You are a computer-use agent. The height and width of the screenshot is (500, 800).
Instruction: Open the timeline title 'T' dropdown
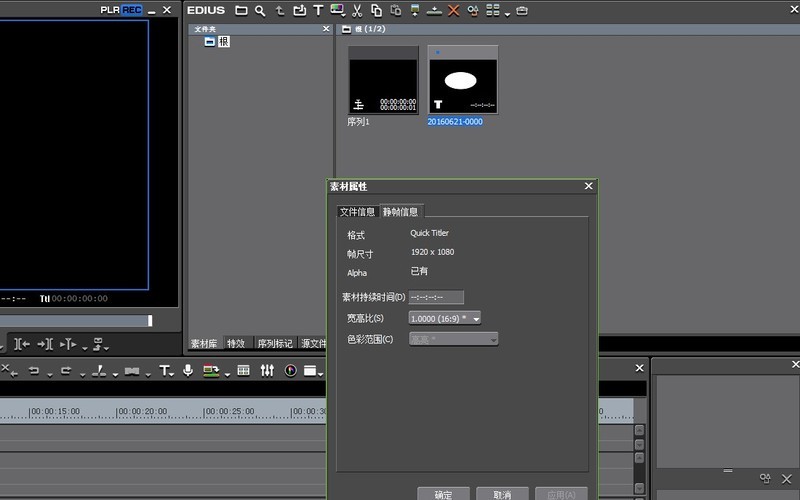point(166,371)
